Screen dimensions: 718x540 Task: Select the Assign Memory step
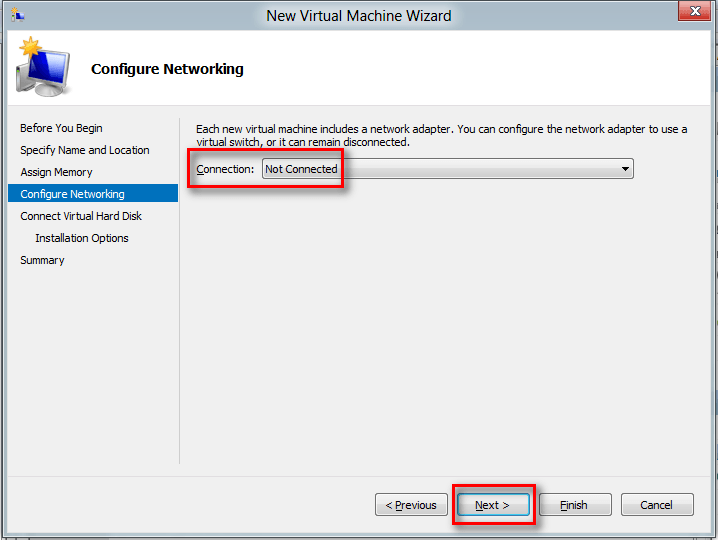56,172
